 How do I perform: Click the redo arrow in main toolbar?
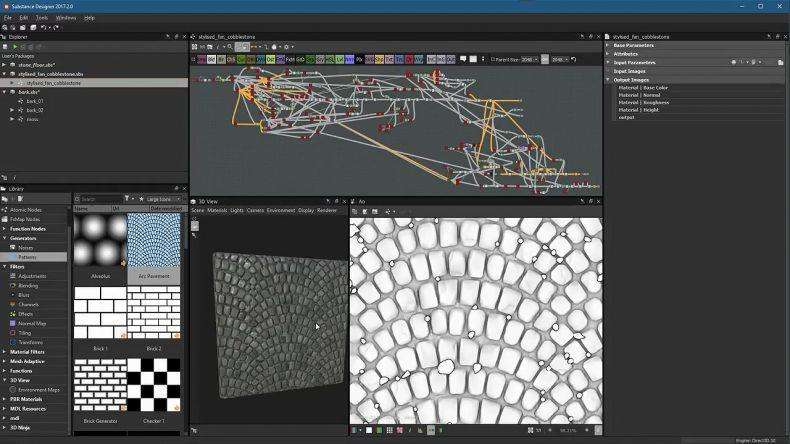coord(56,27)
